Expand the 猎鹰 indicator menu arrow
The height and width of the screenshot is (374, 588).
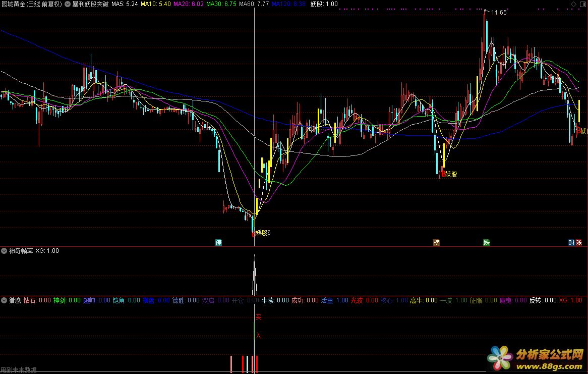(4, 300)
